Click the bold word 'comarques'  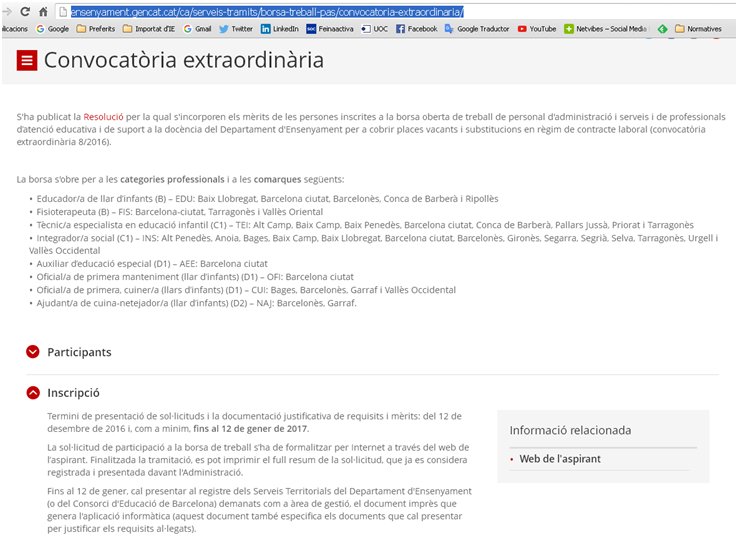(x=277, y=179)
